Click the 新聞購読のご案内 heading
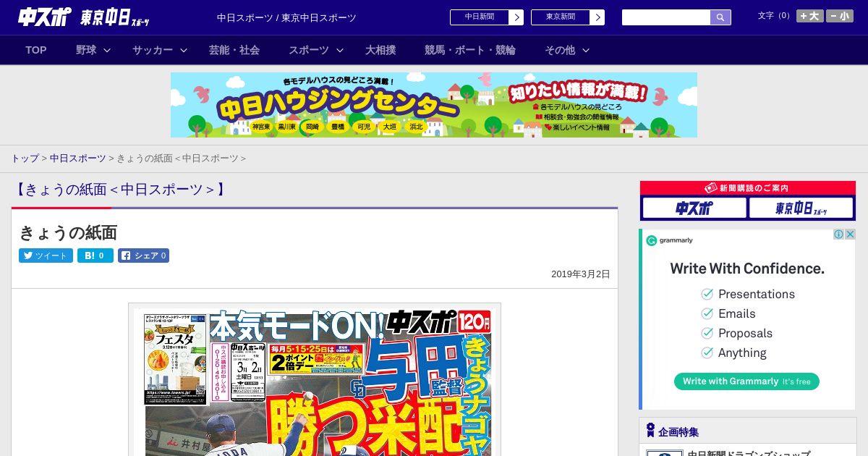 (748, 187)
